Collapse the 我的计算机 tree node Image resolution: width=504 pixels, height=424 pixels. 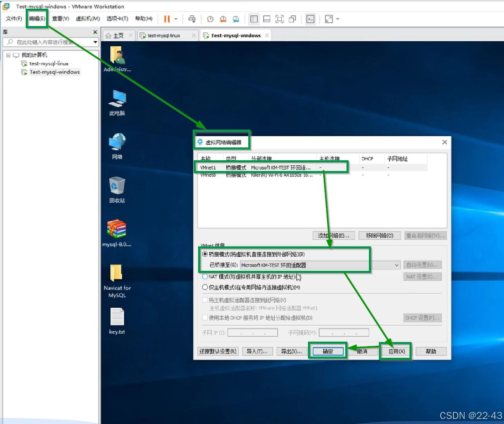click(x=8, y=55)
